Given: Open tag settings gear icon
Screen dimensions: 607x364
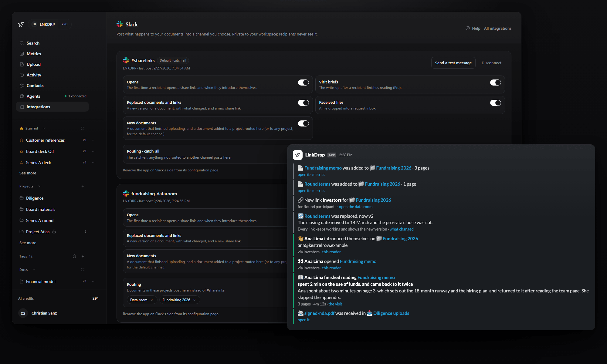Looking at the screenshot, I should point(74,256).
